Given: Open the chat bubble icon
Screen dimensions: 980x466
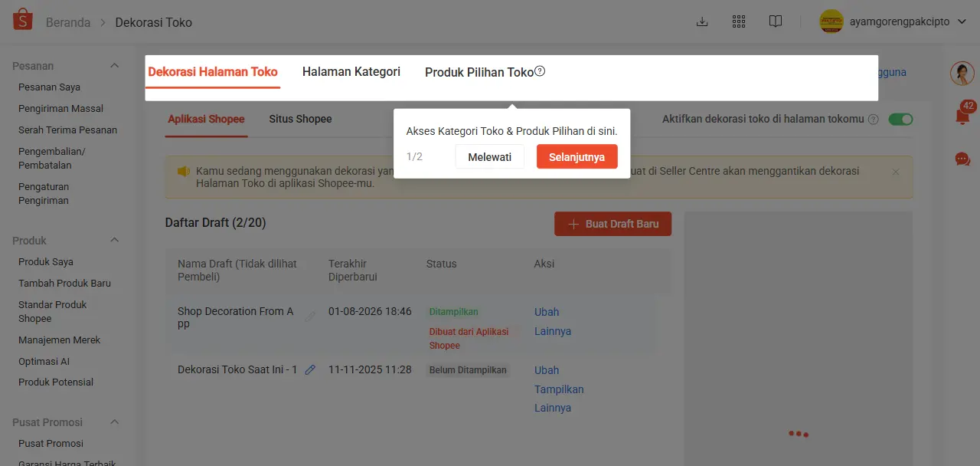Looking at the screenshot, I should pos(962,159).
